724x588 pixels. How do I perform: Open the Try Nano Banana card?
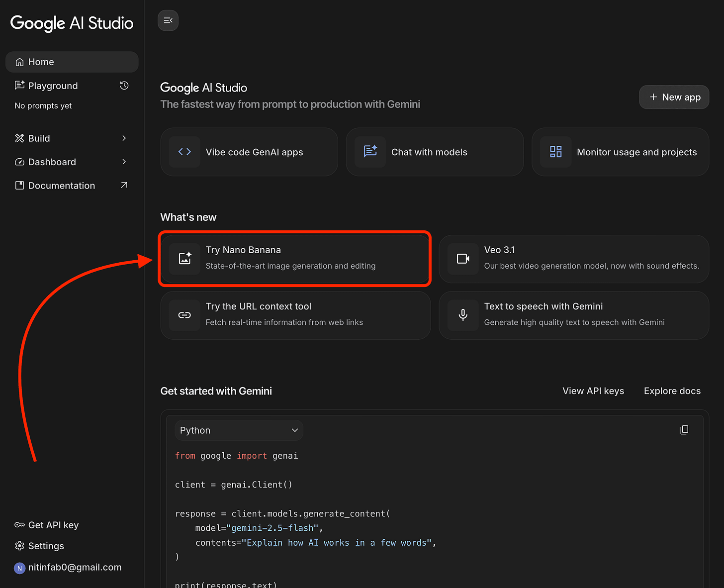(x=295, y=259)
